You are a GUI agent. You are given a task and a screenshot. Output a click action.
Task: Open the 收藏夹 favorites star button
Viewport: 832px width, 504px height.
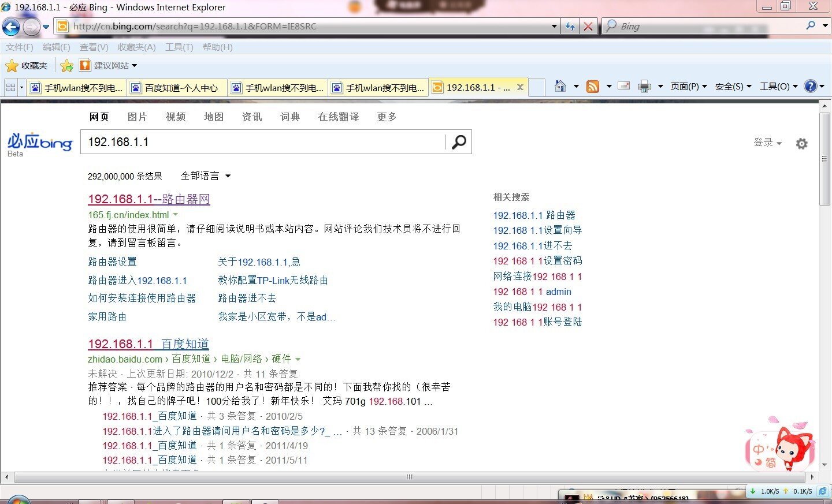pos(26,65)
